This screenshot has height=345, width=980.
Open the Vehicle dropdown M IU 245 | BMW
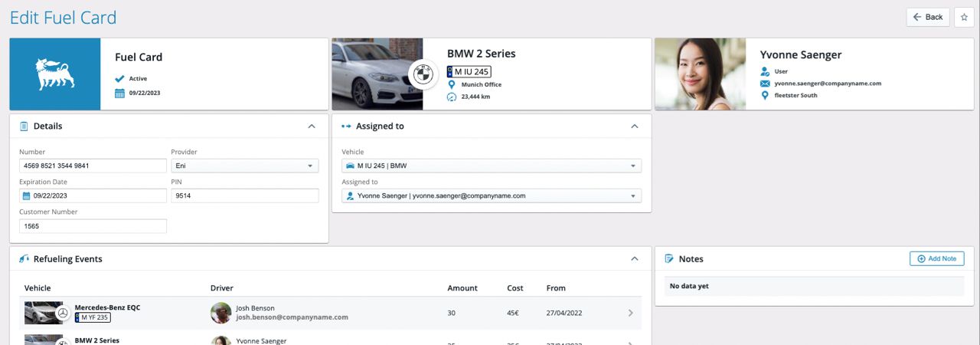[492, 166]
